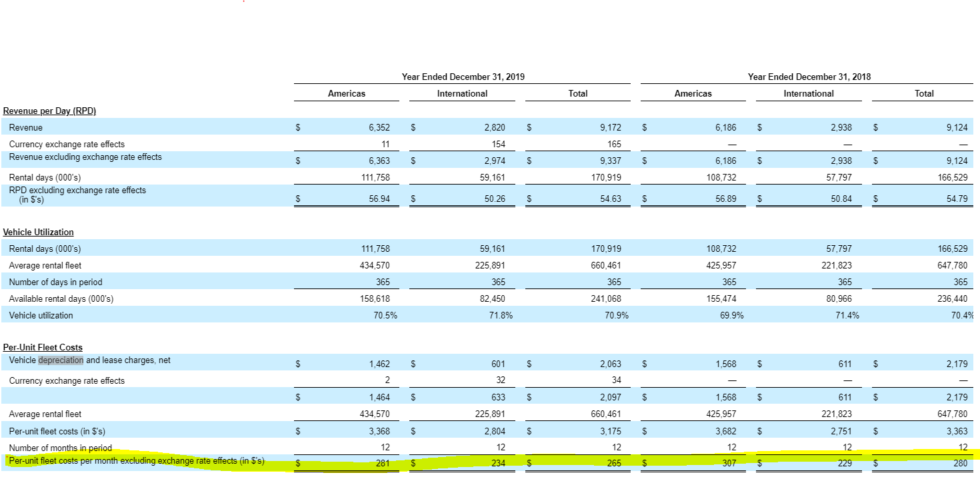Click the 'Year Ended December 31, 2019' header

point(463,77)
